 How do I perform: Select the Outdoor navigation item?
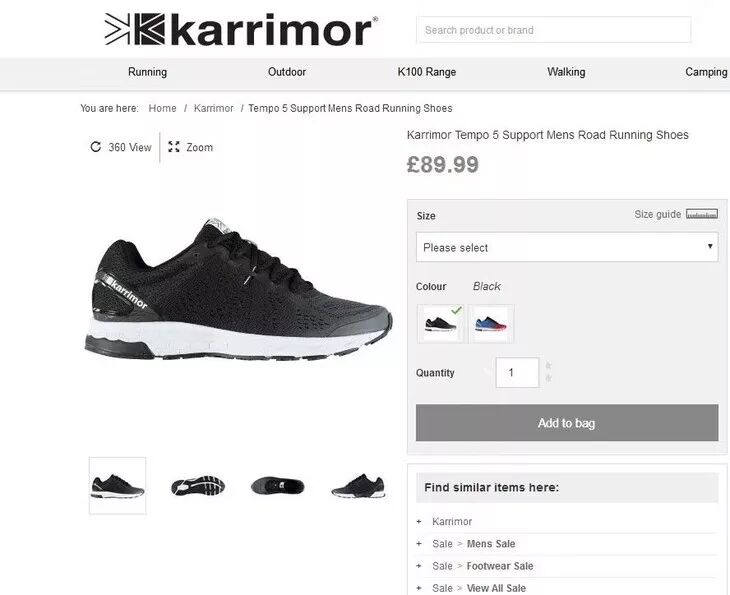(x=287, y=72)
